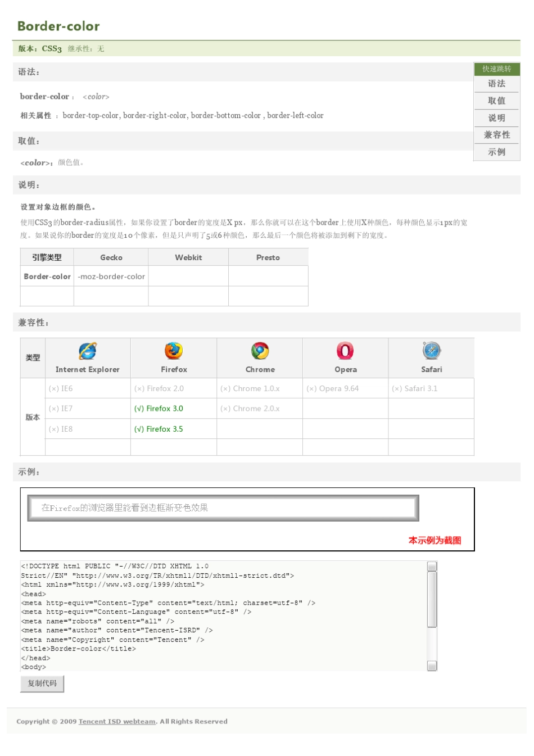Click the Internet Explorer browser icon
The image size is (534, 756).
(x=88, y=351)
